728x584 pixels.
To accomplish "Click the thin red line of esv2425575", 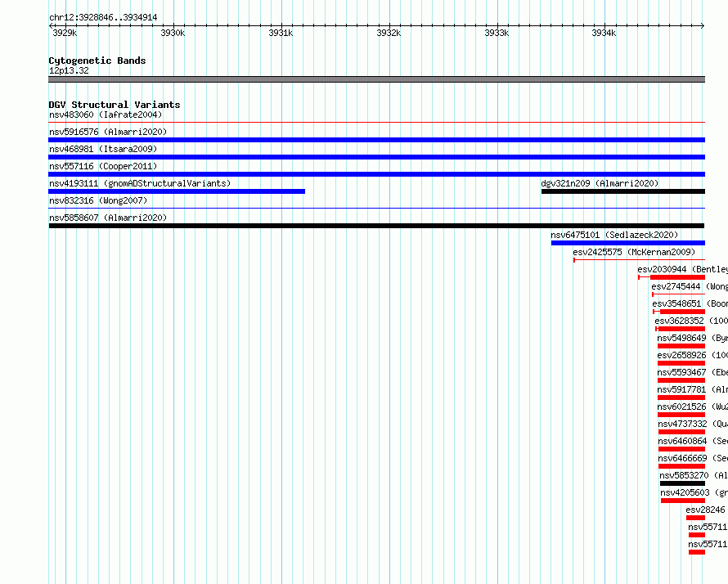I will [640, 260].
